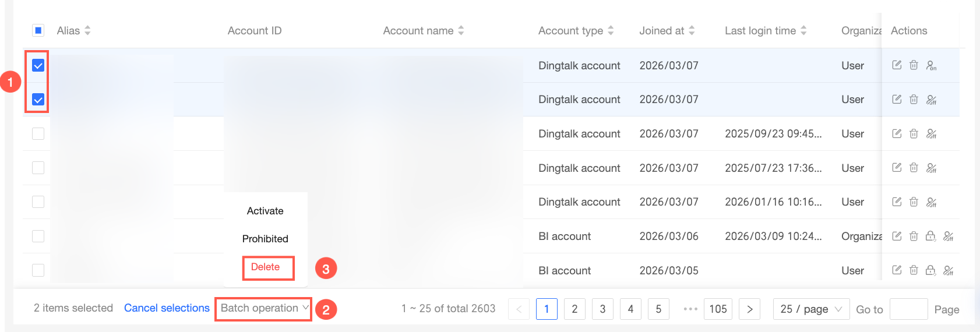Click reset password lock icon for 2026/03/06 BI account
The width and height of the screenshot is (980, 332).
point(930,236)
